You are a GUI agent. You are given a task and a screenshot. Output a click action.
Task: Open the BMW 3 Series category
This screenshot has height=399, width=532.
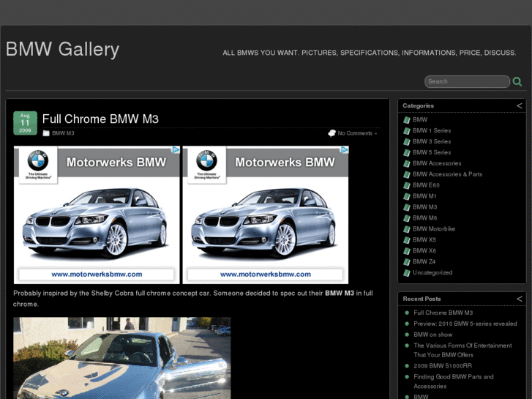click(432, 141)
